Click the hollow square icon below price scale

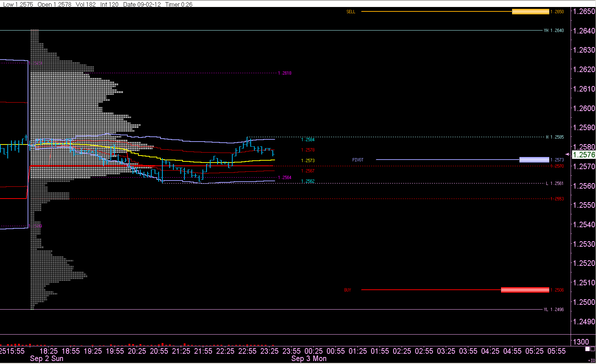coord(593,349)
